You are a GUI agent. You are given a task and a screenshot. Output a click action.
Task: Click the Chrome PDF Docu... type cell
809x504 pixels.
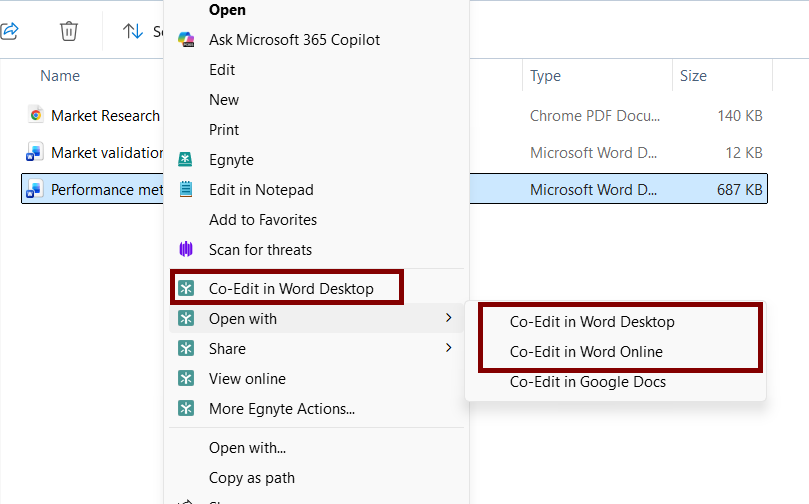pyautogui.click(x=595, y=116)
